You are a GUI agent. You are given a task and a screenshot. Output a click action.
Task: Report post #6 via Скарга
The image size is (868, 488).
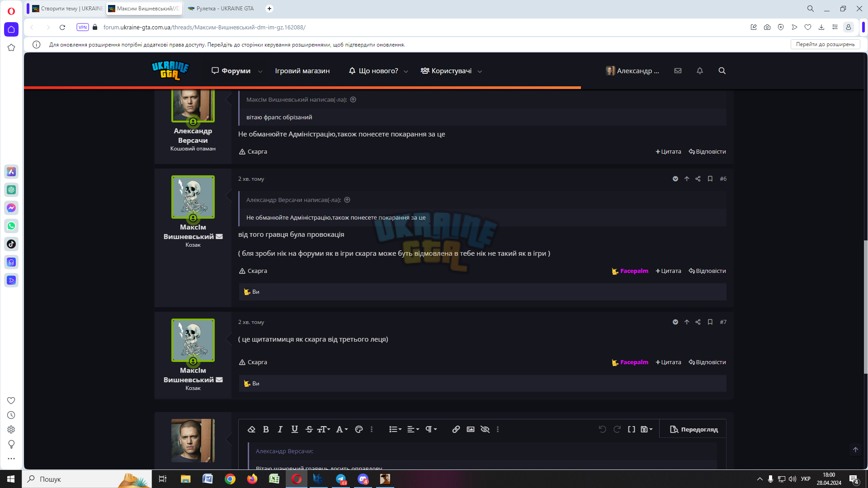(x=253, y=271)
